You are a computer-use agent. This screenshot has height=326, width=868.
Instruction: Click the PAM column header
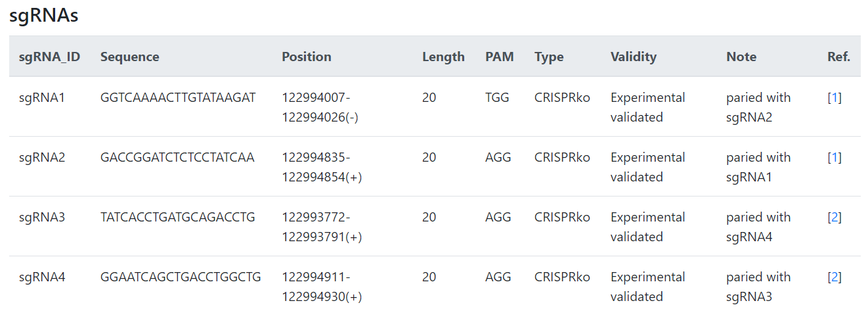point(500,57)
